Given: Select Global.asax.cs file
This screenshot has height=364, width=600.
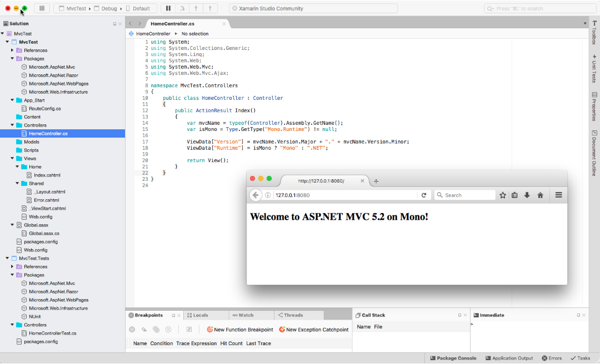Looking at the screenshot, I should point(44,233).
